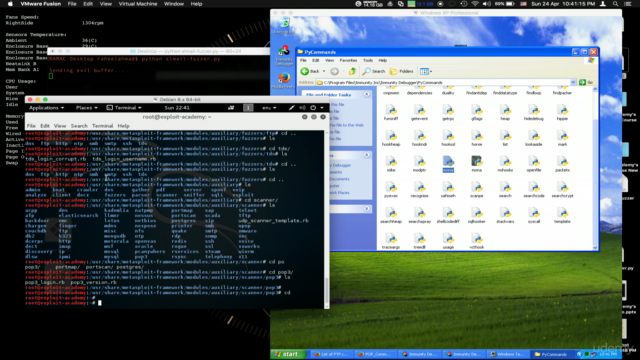Image resolution: width=640 pixels, height=360 pixels.
Task: Switch to POP_Comm taskbar item
Action: tap(375, 354)
